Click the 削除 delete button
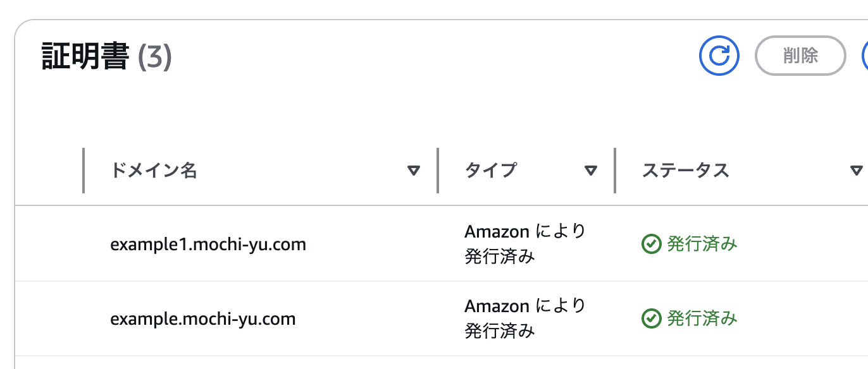The width and height of the screenshot is (868, 369). coord(800,56)
